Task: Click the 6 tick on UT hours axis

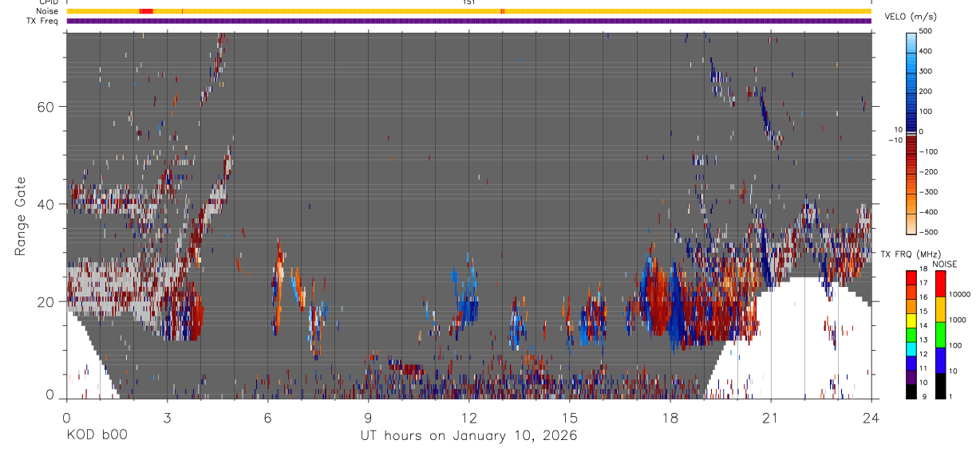Action: click(267, 417)
